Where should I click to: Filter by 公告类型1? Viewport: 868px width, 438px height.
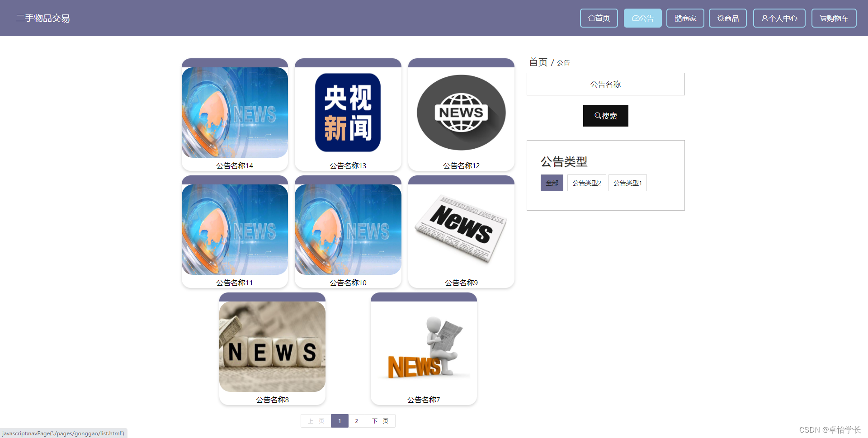point(627,183)
